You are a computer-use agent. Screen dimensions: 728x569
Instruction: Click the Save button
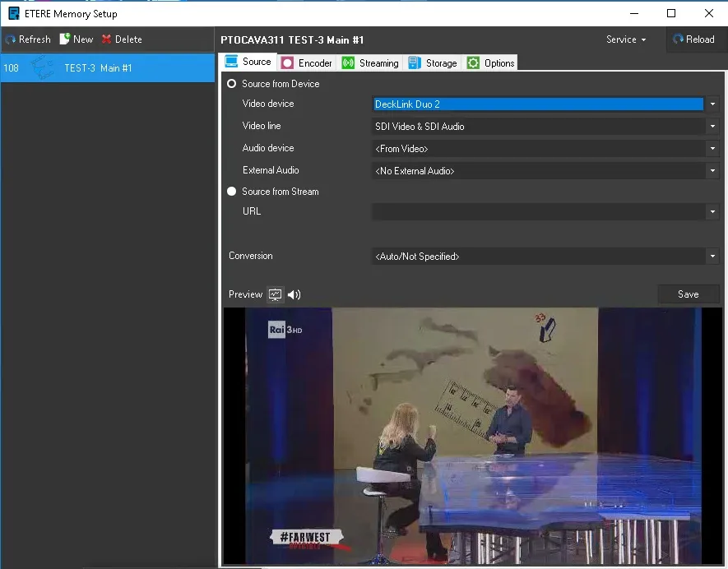click(689, 294)
